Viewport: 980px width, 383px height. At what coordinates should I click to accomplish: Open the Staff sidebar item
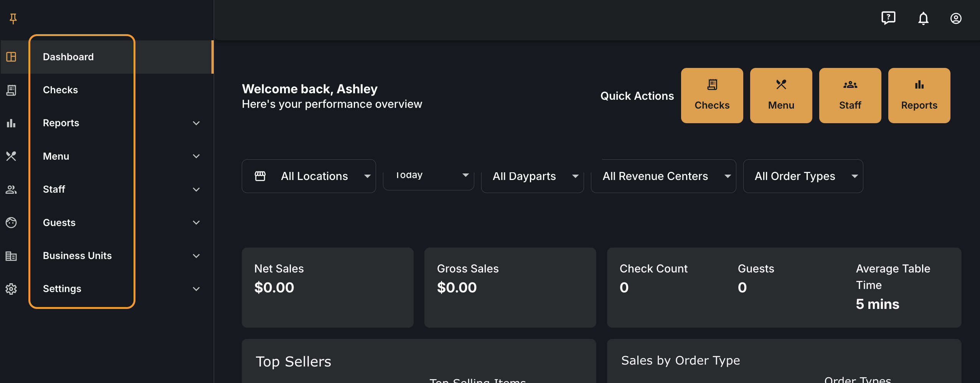(x=107, y=189)
